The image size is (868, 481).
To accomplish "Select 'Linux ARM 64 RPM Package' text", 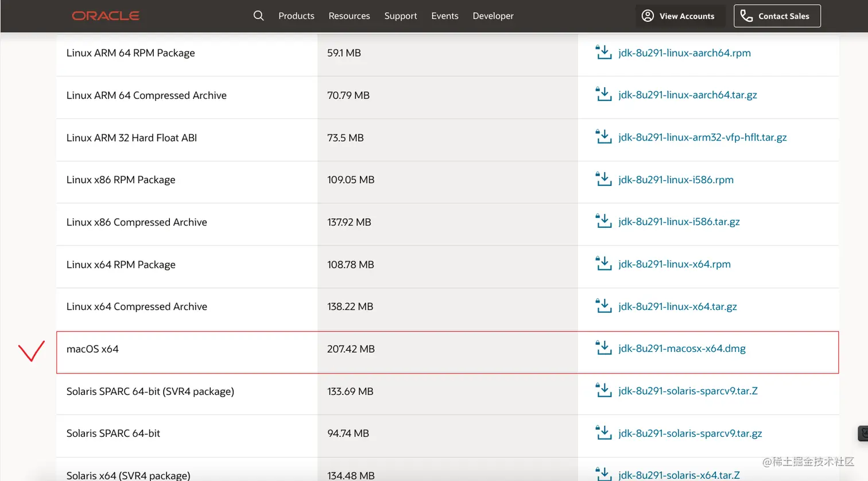I will [131, 53].
